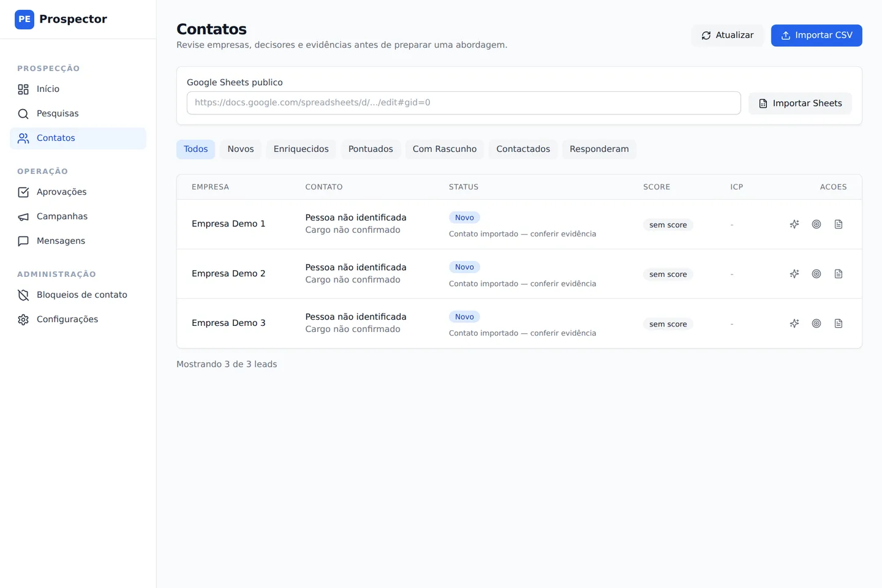
Task: Select the Todos filter tab
Action: point(196,149)
